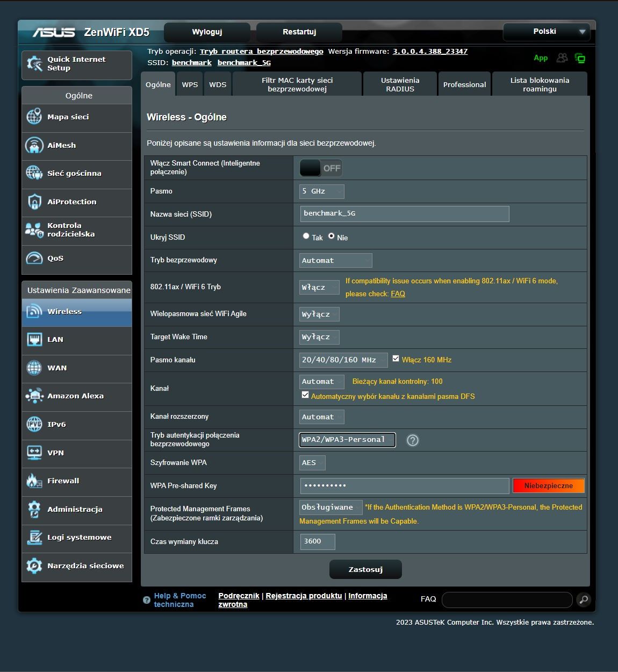Open the Kanał Automat dropdown
Screen dimensions: 618x672
(322, 382)
